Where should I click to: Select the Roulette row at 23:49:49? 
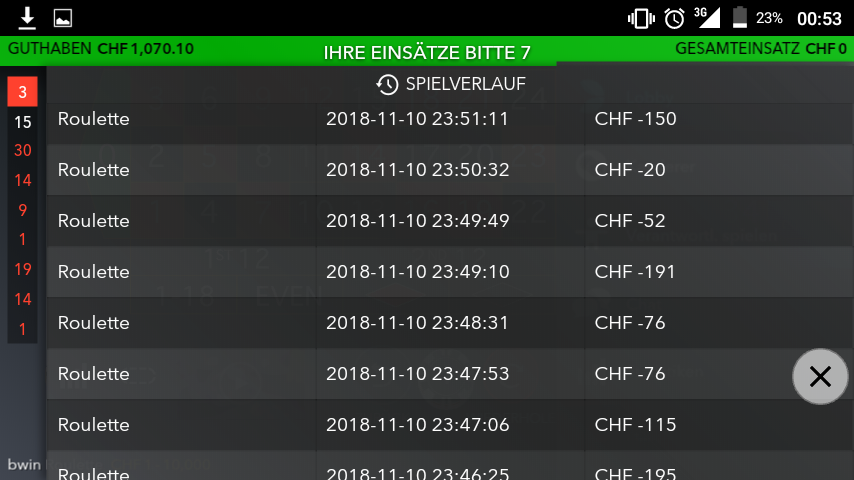coord(450,221)
